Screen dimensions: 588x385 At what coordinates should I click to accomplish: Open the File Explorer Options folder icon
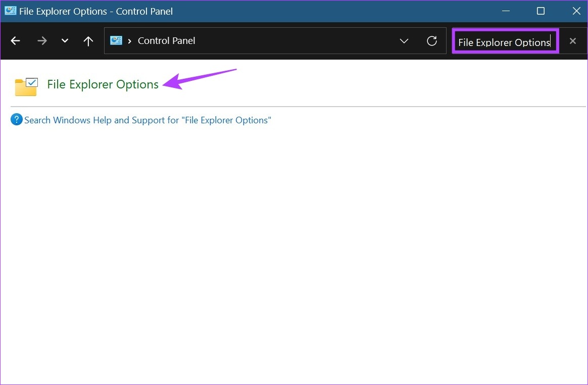[26, 86]
